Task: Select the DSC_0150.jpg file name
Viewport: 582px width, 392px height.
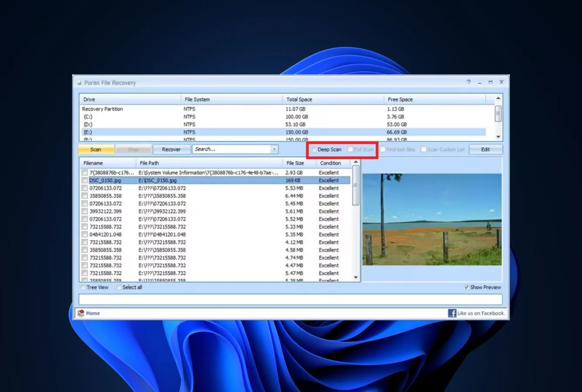Action: (105, 180)
